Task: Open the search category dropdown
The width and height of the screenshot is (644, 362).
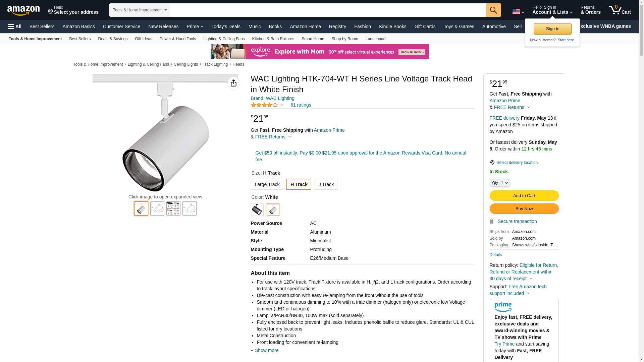Action: [140, 10]
